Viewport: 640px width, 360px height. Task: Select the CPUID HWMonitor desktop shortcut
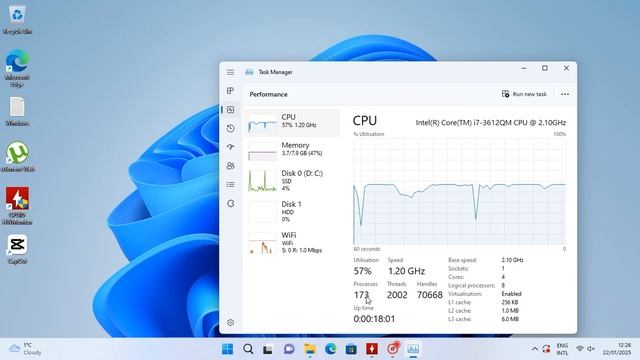[x=17, y=206]
